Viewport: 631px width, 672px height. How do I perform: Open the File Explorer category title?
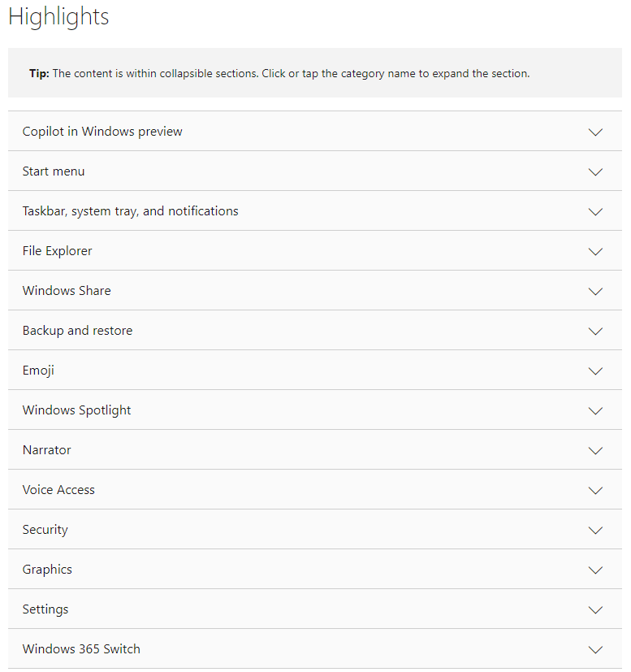(x=58, y=251)
